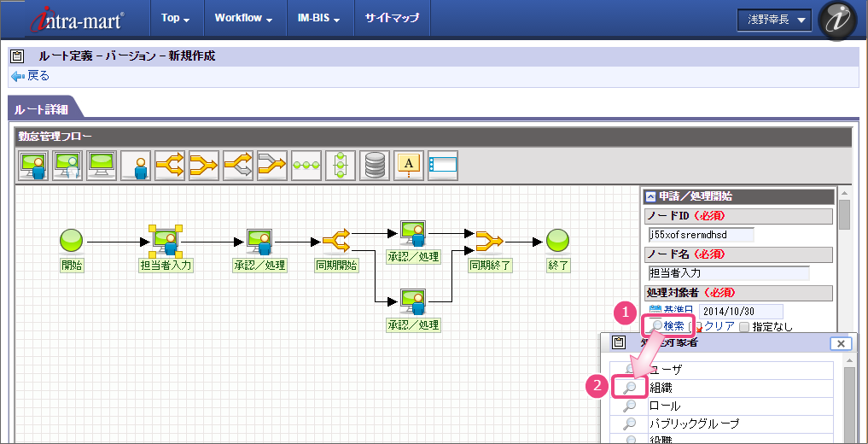Screen dimensions: 868x444
Task: Select the letter A comment tool
Action: pos(409,166)
